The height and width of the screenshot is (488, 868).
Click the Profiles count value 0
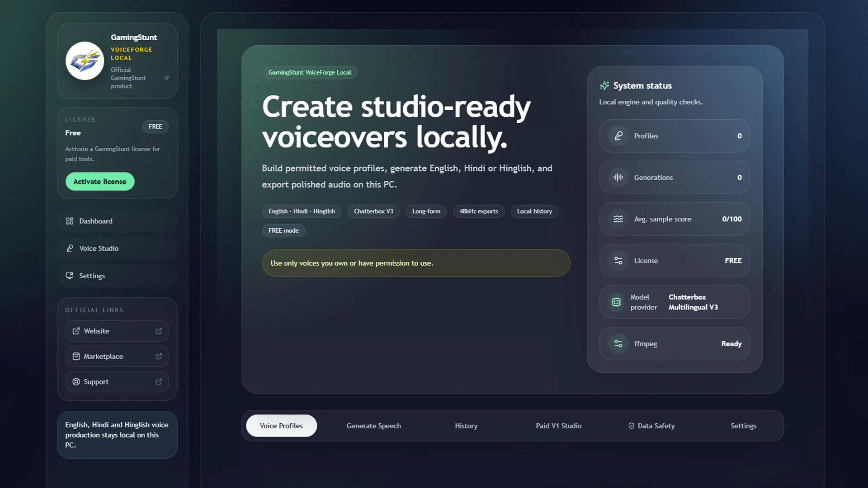[740, 136]
